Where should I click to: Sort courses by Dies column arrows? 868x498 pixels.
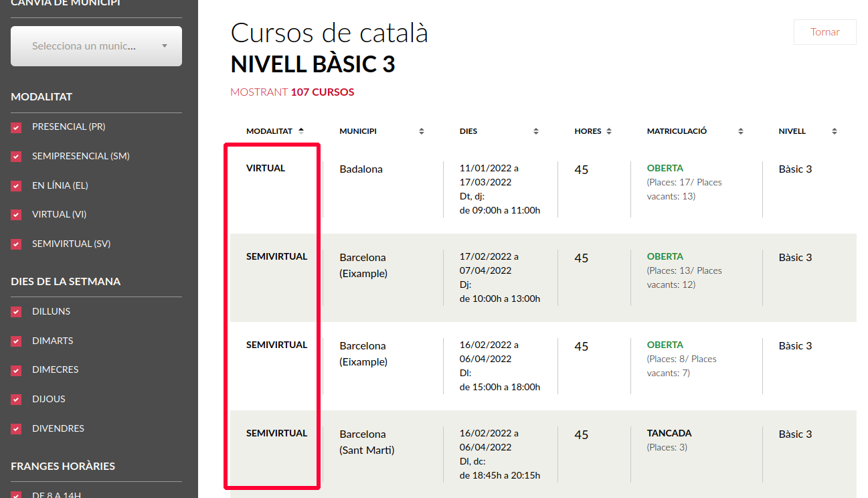pos(536,132)
